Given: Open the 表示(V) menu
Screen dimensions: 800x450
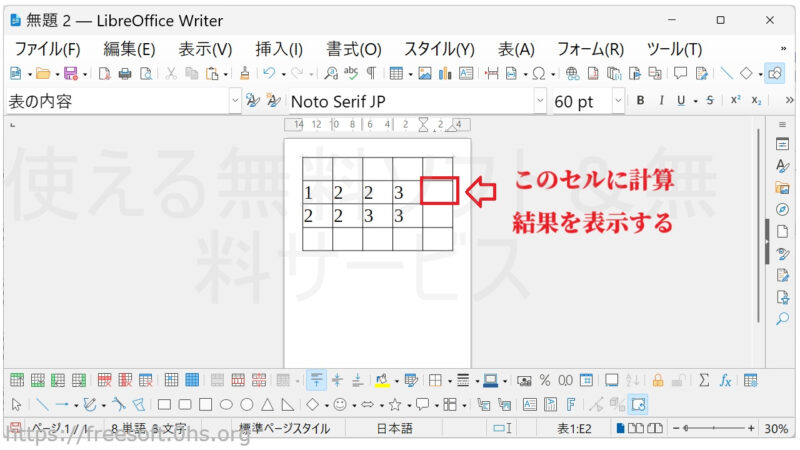Looking at the screenshot, I should (205, 49).
